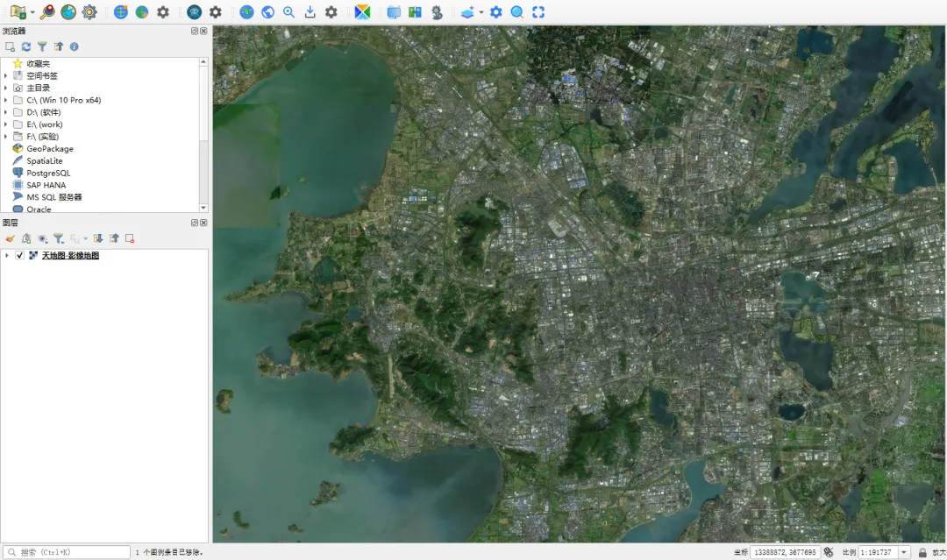This screenshot has width=947, height=560.
Task: Click the gear icon with orange center
Action: tap(89, 12)
